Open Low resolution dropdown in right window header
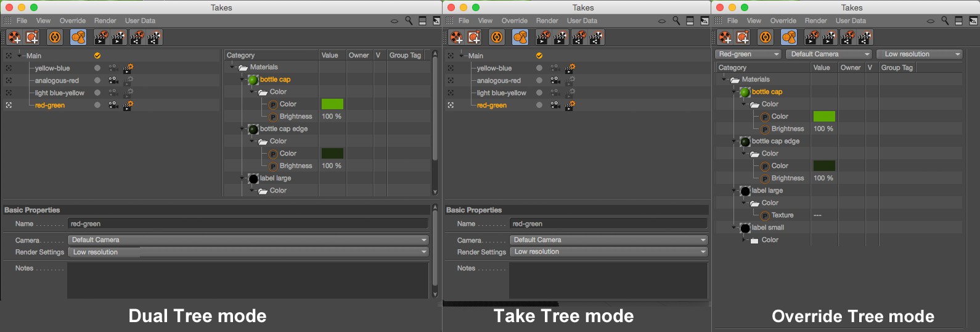This screenshot has height=332, width=980. click(919, 54)
